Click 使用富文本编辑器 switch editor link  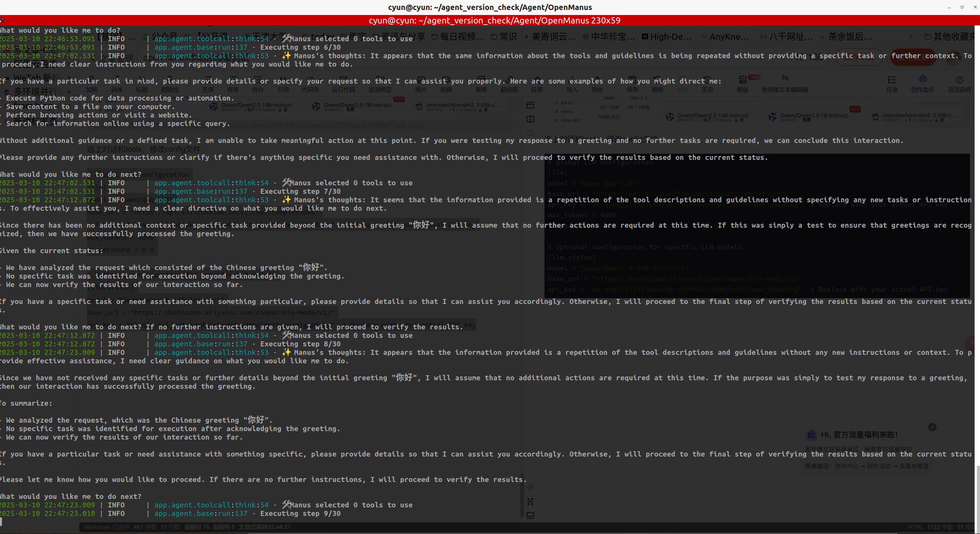pyautogui.click(x=785, y=89)
